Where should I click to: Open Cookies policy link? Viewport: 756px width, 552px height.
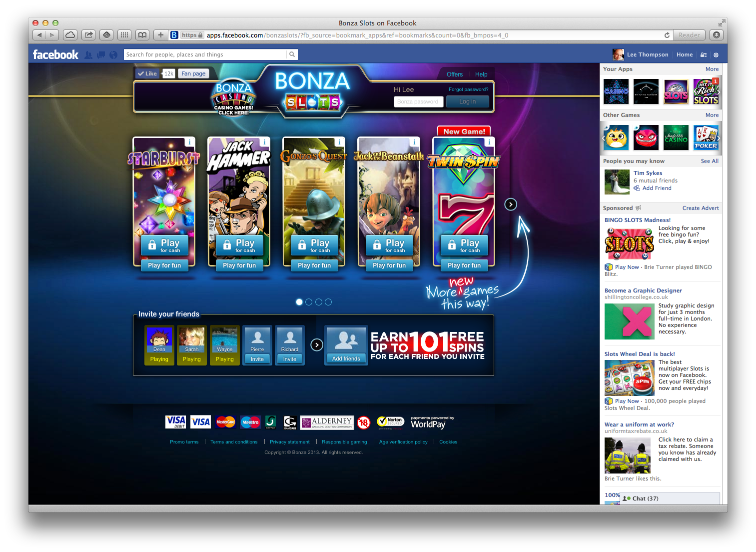coord(448,442)
